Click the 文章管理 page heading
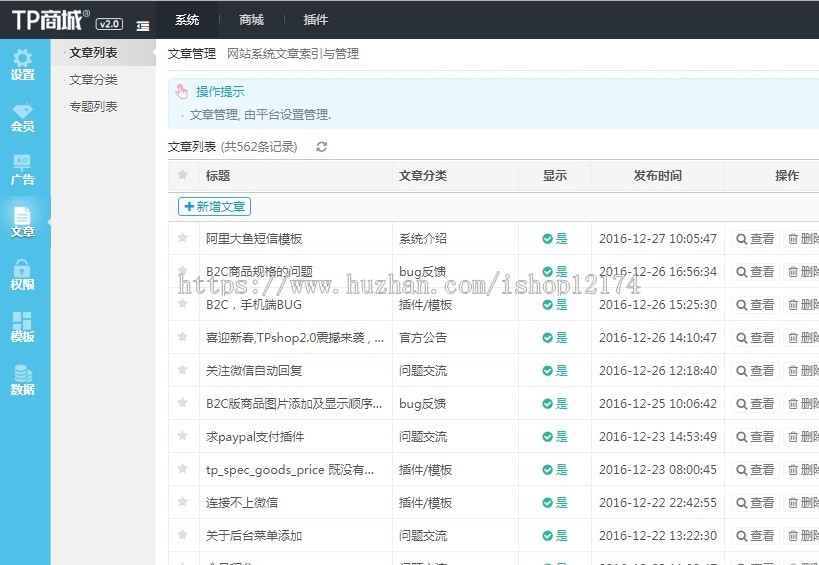Screen dimensions: 819x565 pyautogui.click(x=192, y=54)
